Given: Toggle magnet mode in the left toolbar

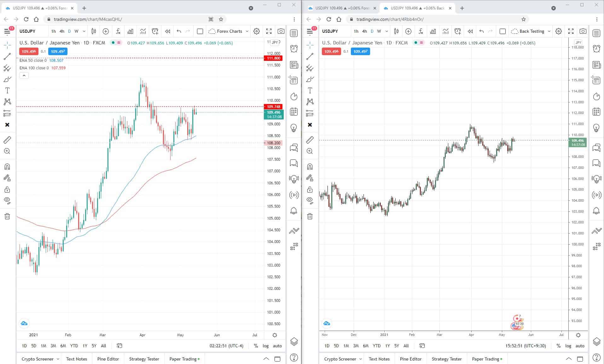Looking at the screenshot, I should tap(7, 166).
